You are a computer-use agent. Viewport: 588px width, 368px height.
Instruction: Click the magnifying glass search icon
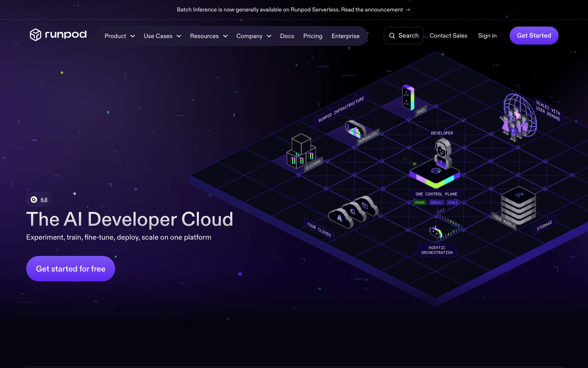(x=392, y=36)
